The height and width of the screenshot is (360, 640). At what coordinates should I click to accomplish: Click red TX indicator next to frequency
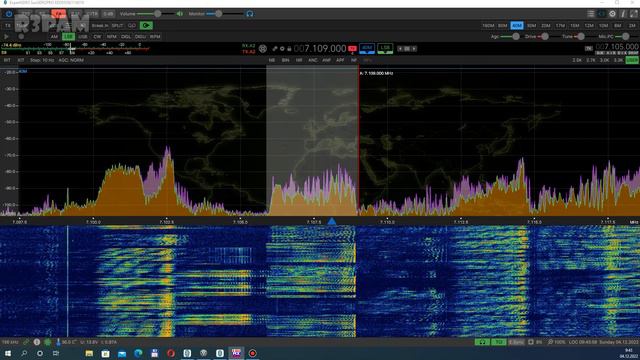click(352, 49)
